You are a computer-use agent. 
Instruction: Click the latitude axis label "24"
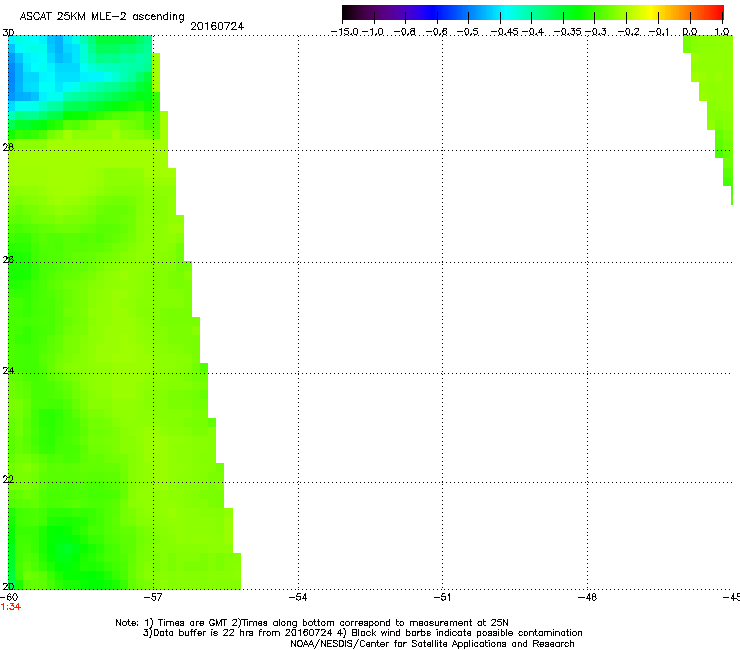click(8, 371)
